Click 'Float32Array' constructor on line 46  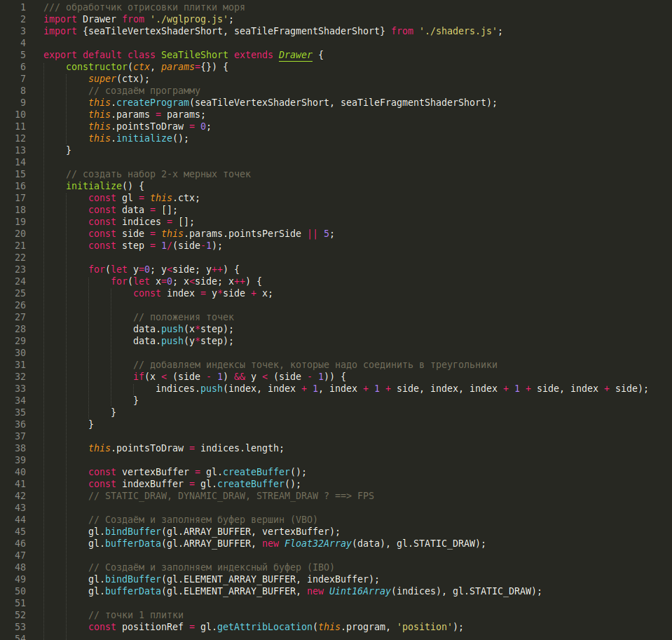(318, 543)
